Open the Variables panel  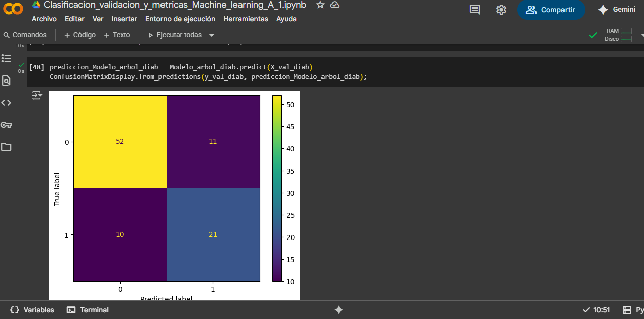point(32,310)
